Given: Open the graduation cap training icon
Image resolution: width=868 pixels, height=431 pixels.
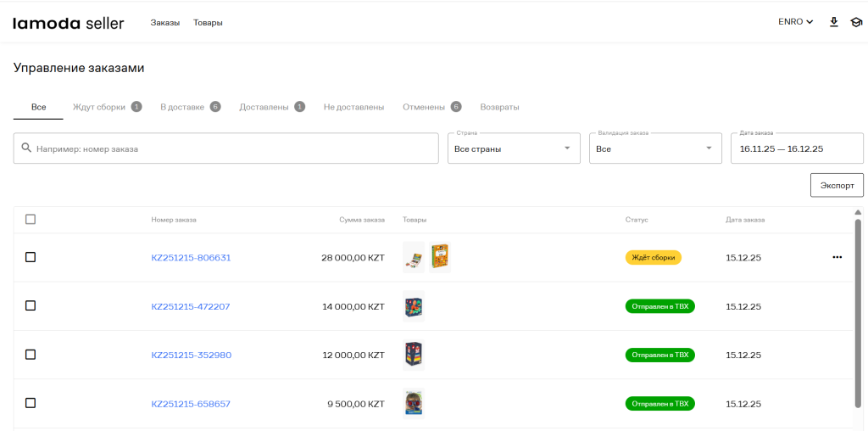Looking at the screenshot, I should (855, 22).
